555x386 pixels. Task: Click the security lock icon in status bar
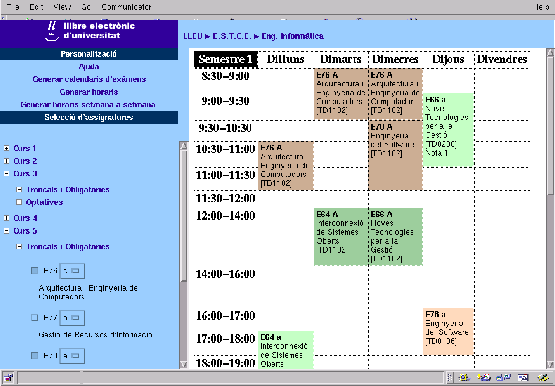tap(8, 378)
